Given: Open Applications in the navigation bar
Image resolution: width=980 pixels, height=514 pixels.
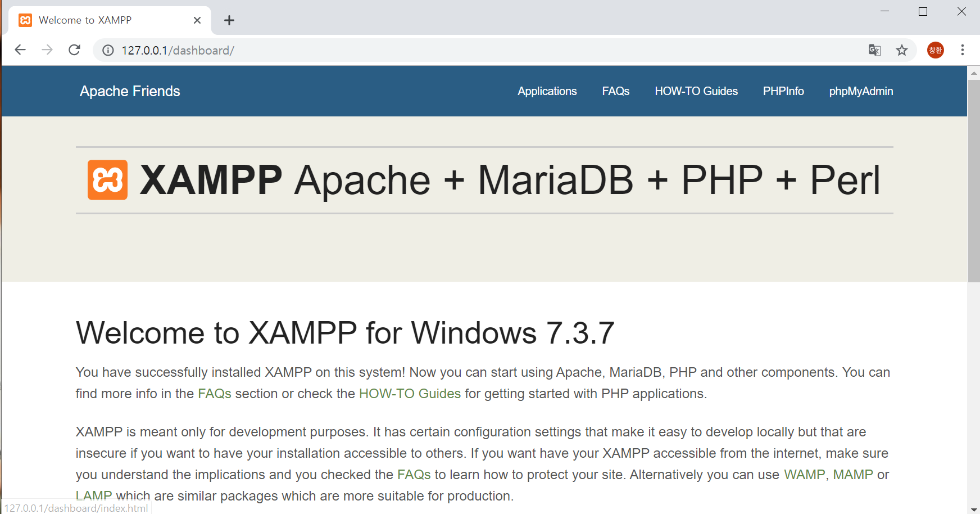Looking at the screenshot, I should (x=547, y=91).
